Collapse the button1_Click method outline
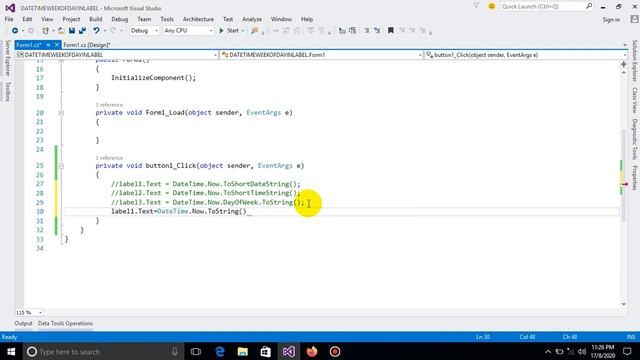 pyautogui.click(x=61, y=166)
